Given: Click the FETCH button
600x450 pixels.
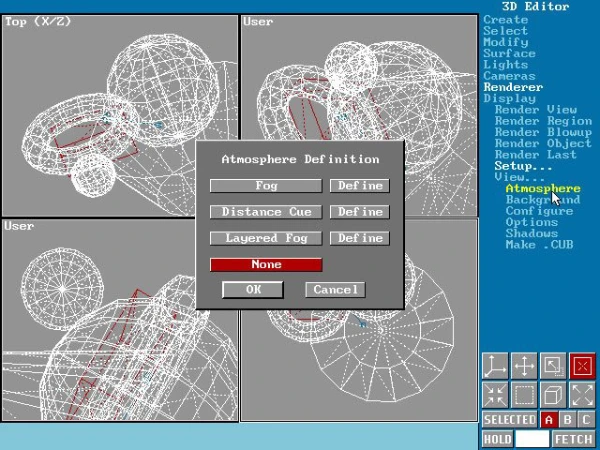Looking at the screenshot, I should (574, 439).
